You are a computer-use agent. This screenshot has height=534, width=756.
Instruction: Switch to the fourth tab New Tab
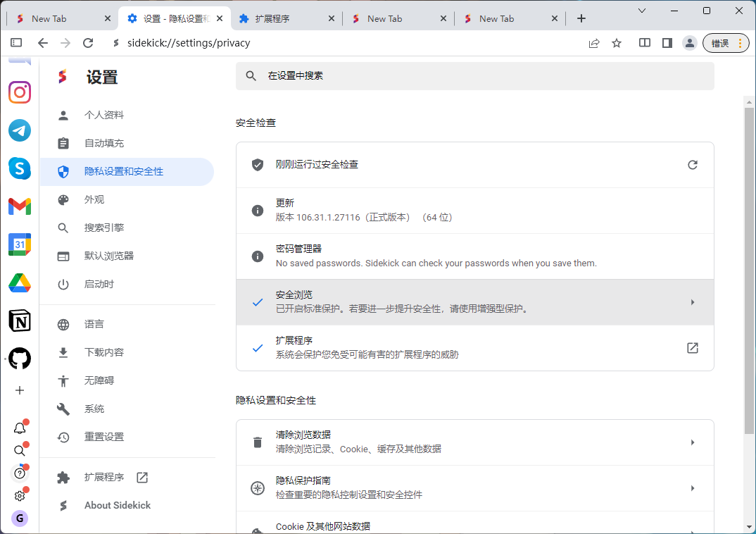point(398,18)
